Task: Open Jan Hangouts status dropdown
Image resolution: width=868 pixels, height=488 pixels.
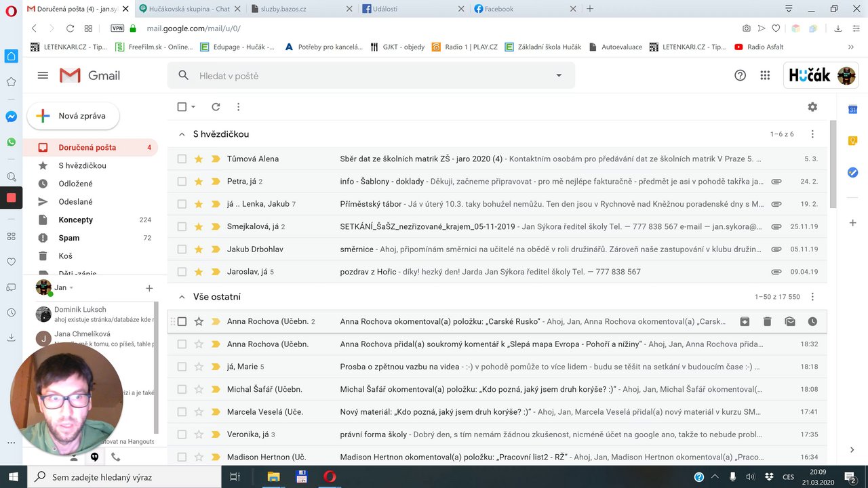Action: point(71,288)
